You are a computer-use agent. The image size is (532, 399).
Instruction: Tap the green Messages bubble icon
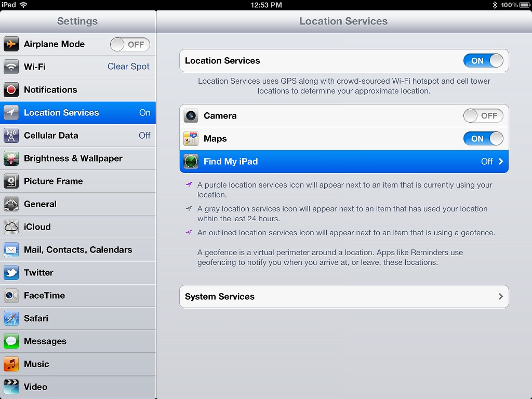point(11,341)
